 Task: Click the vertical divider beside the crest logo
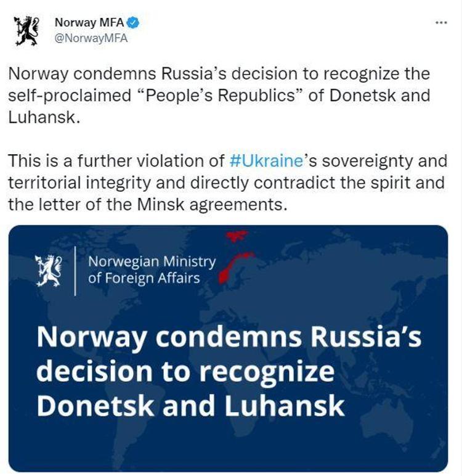pyautogui.click(x=75, y=270)
